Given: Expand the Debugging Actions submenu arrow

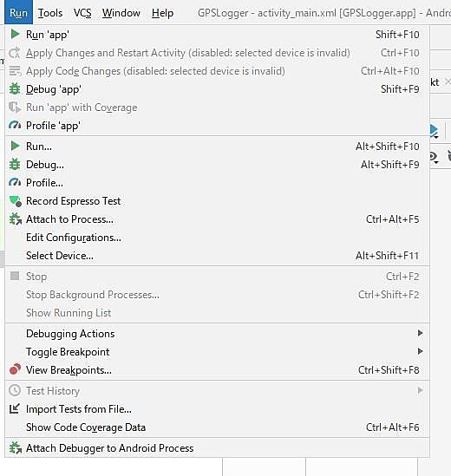Looking at the screenshot, I should pos(421,333).
